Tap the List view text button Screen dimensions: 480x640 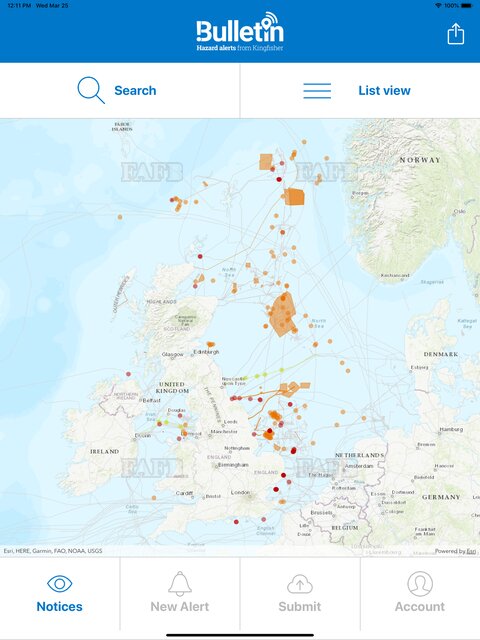[x=384, y=90]
